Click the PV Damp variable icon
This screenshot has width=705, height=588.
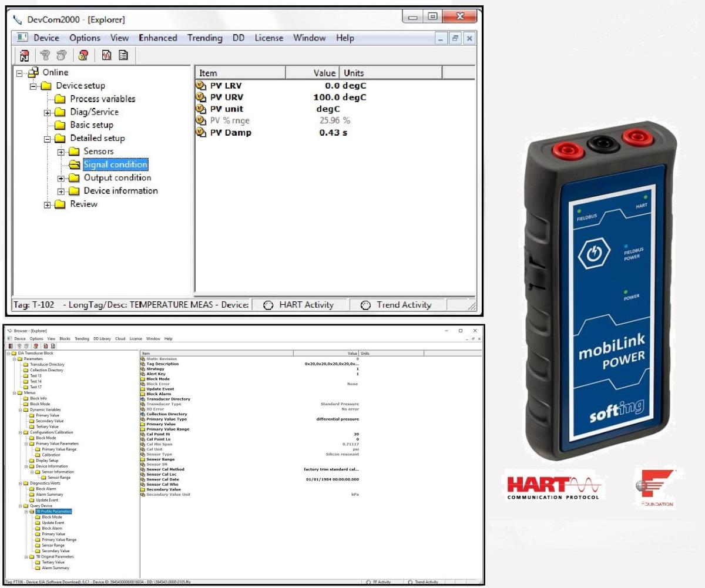click(x=202, y=133)
